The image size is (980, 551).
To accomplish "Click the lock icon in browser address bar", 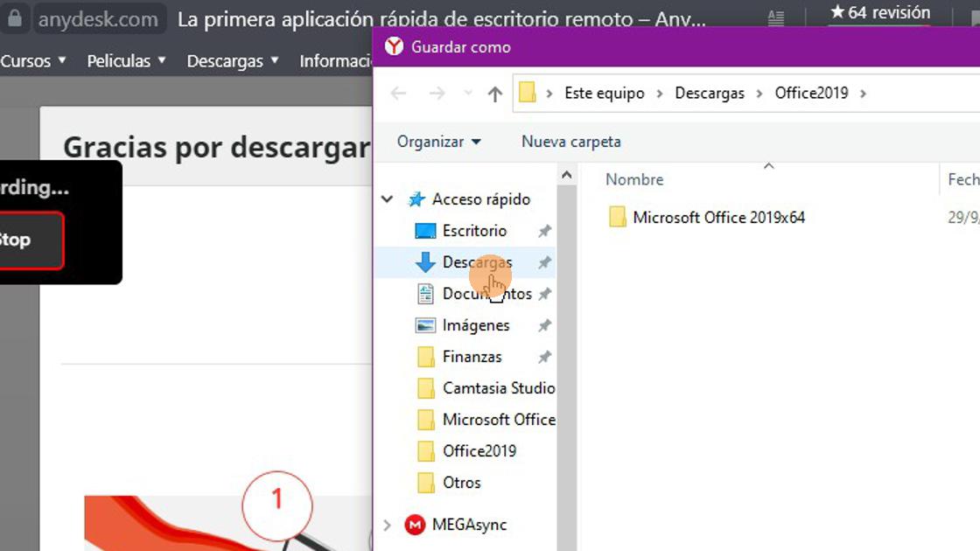I will click(x=14, y=18).
